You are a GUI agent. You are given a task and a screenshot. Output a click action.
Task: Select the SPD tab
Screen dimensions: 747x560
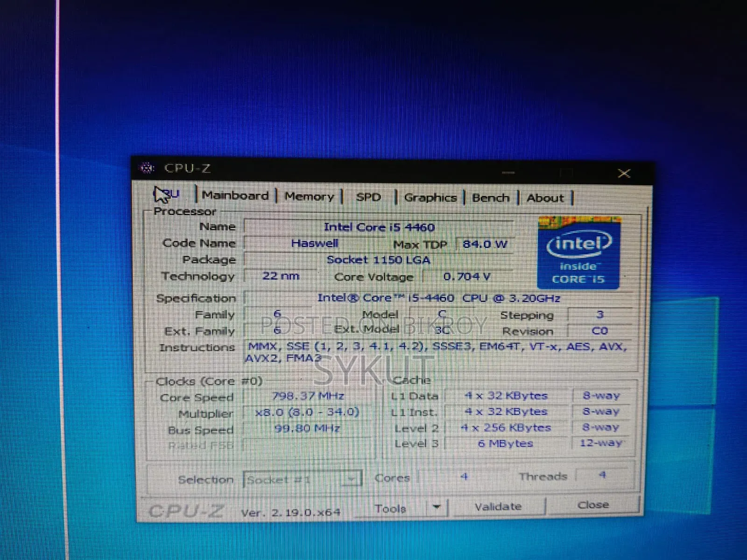coord(368,197)
